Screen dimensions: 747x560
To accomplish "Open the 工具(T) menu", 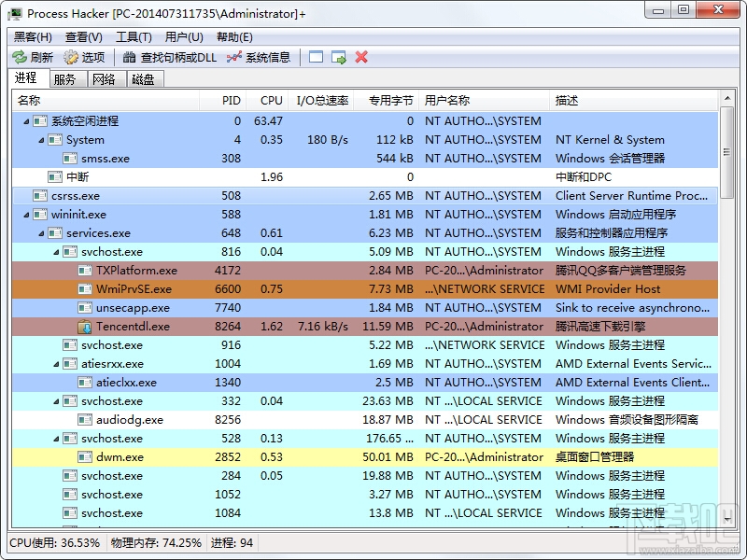I will [134, 37].
